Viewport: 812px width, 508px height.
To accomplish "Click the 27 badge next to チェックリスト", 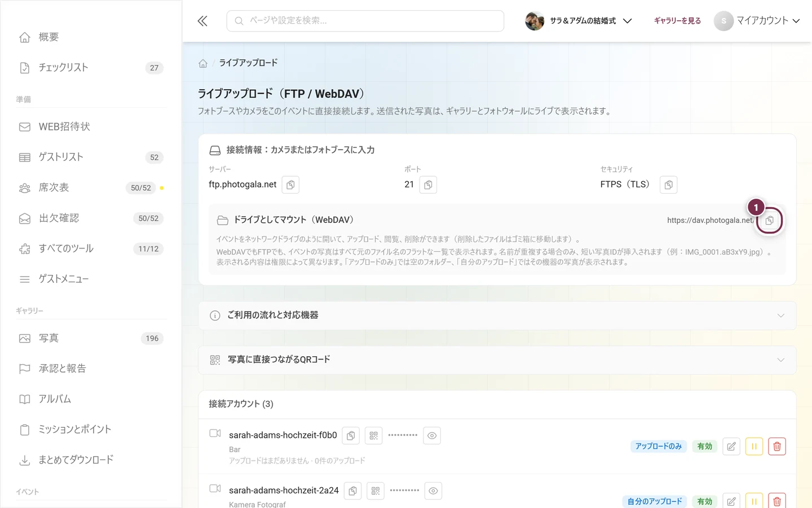I will [154, 68].
